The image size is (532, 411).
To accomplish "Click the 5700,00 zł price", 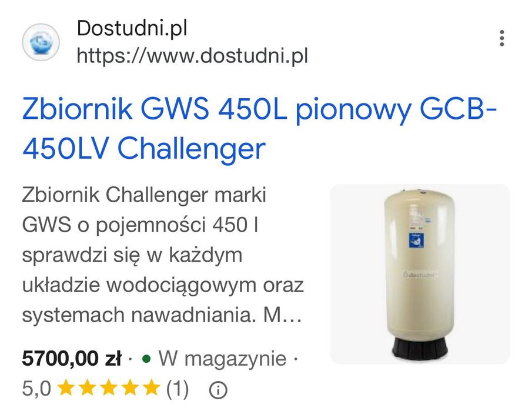I will point(72,359).
